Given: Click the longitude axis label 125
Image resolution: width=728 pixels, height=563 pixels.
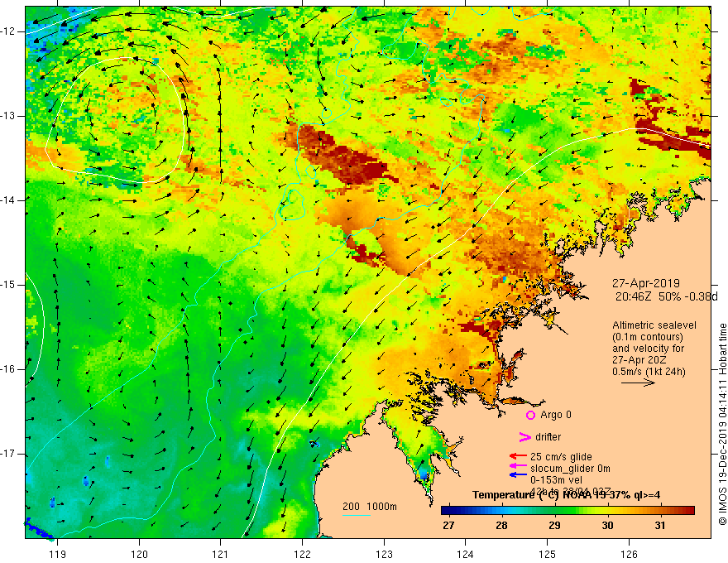Looking at the screenshot, I should (548, 554).
